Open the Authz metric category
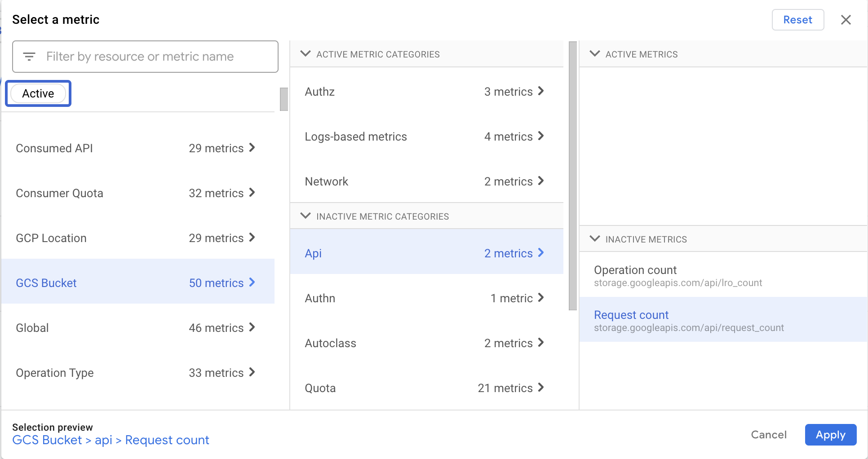Viewport: 868px width, 459px height. click(426, 92)
